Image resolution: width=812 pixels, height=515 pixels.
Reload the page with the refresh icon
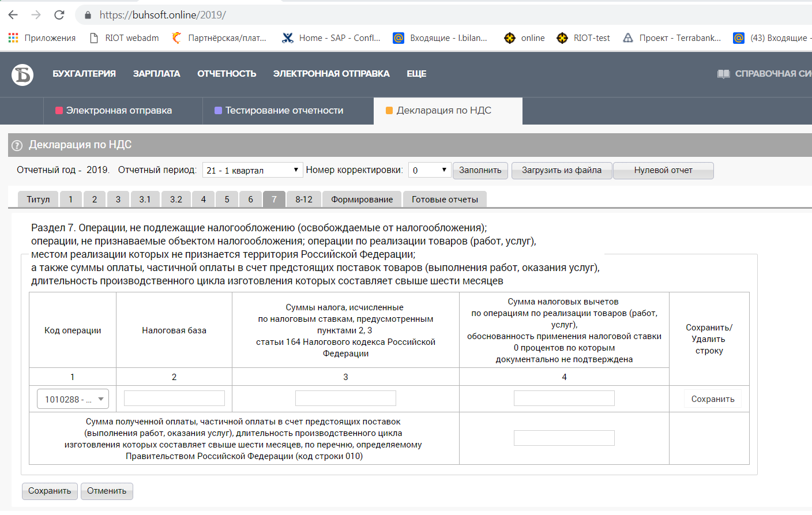(x=59, y=15)
